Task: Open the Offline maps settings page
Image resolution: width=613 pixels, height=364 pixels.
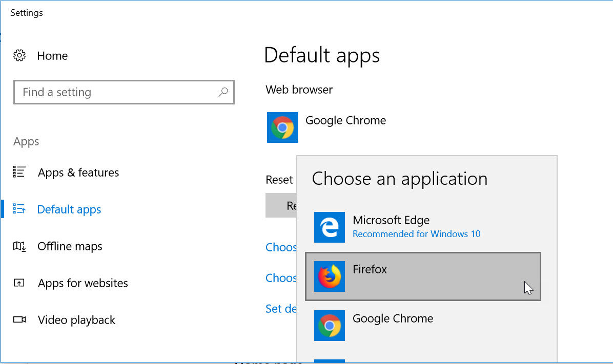Action: tap(70, 246)
